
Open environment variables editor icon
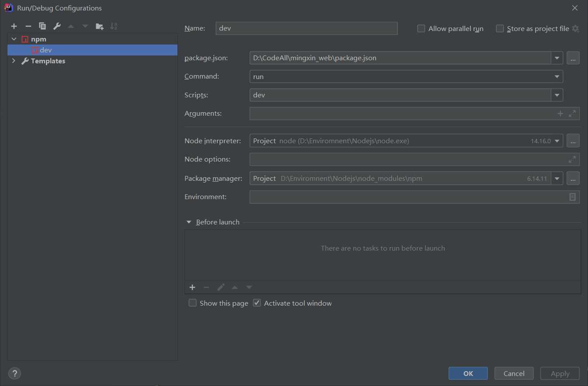coord(572,197)
